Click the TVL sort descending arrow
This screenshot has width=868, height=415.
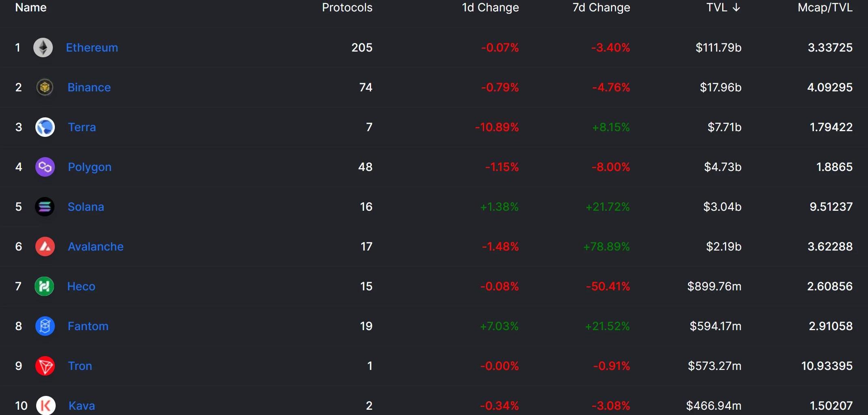point(736,8)
